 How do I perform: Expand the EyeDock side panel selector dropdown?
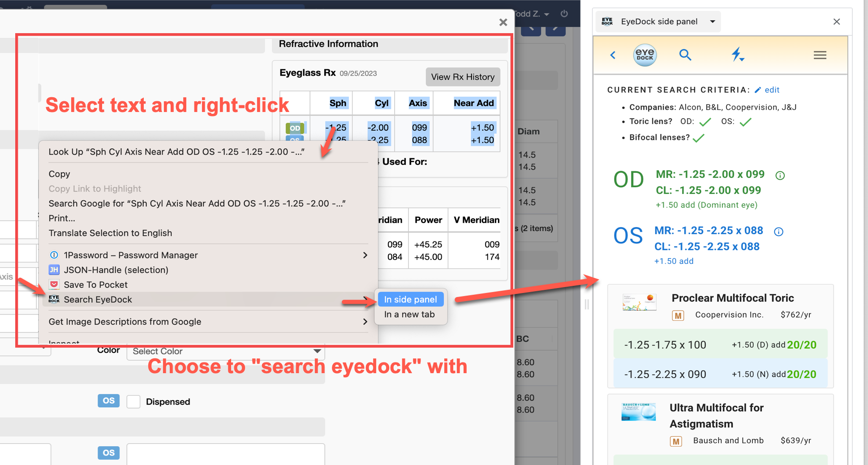[712, 22]
